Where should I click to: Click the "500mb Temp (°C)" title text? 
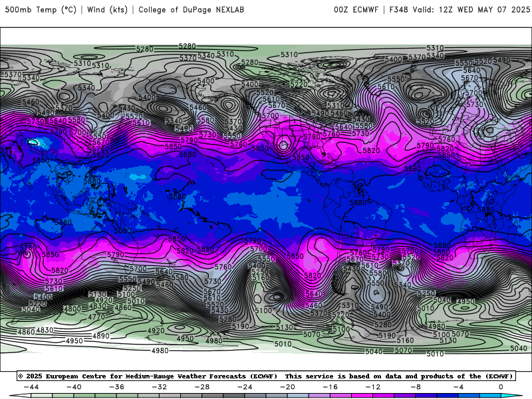click(41, 9)
